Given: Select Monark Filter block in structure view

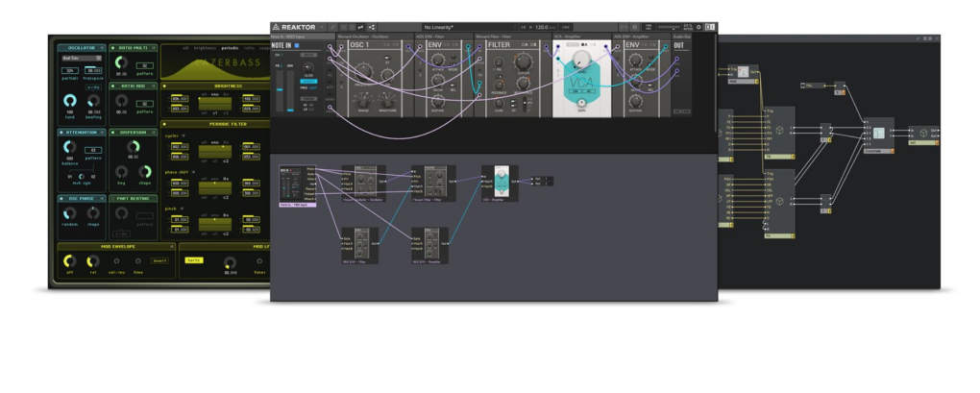Looking at the screenshot, I should pyautogui.click(x=433, y=184).
